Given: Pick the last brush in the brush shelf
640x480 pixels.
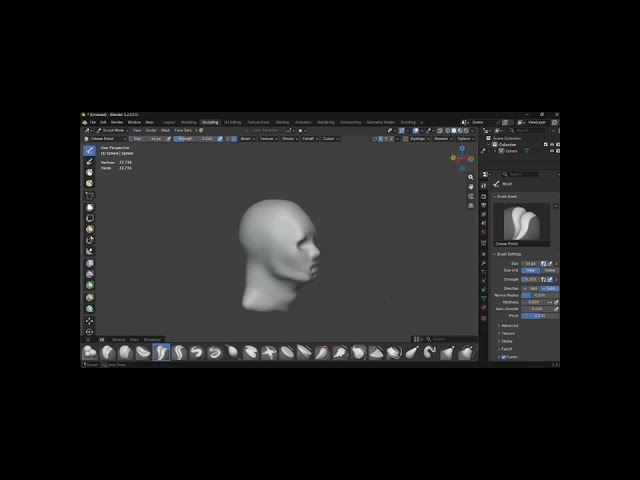Looking at the screenshot, I should (x=466, y=352).
